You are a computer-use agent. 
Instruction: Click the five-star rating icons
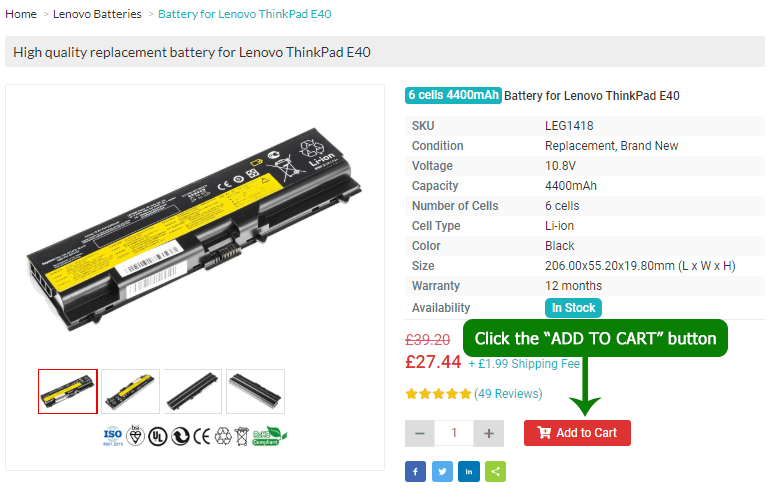pyautogui.click(x=438, y=394)
